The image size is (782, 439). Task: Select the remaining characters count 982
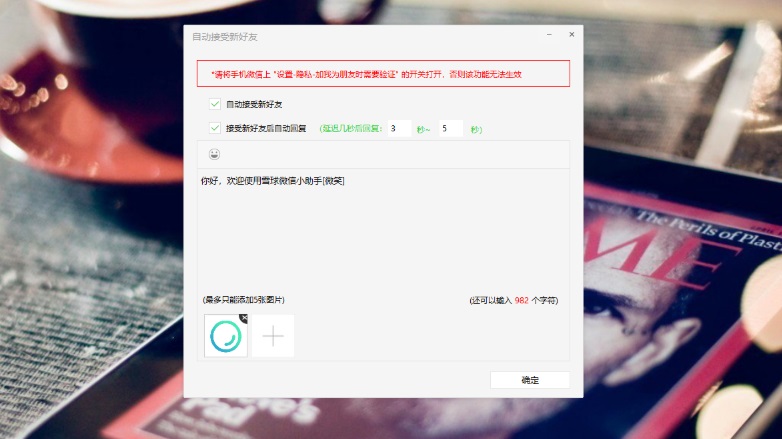point(521,300)
